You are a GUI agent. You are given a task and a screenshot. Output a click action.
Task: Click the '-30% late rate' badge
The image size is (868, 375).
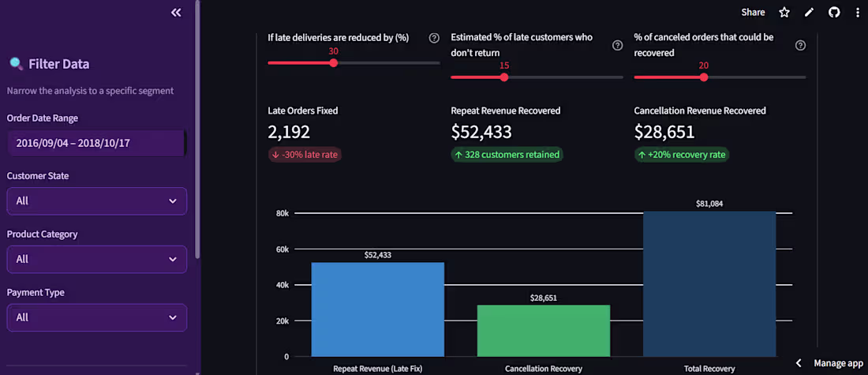tap(305, 155)
